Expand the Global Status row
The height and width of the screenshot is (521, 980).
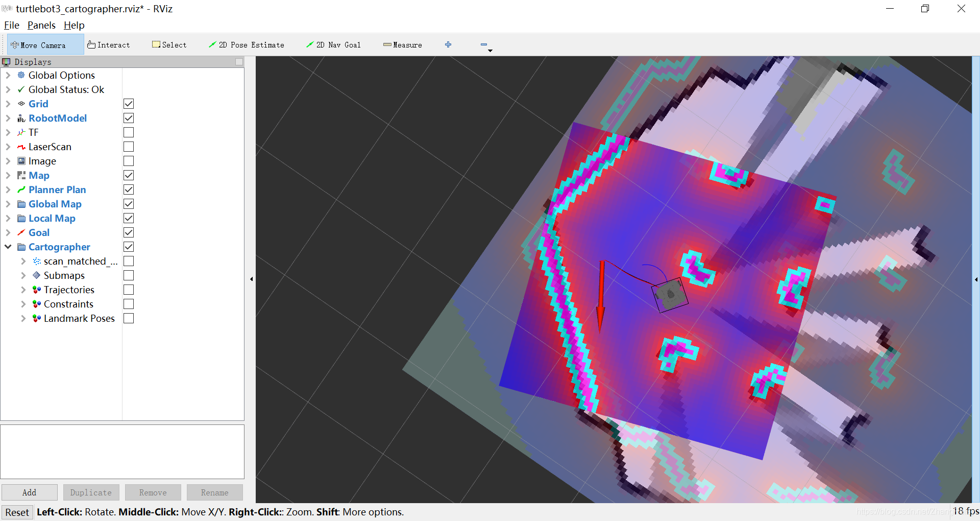[x=8, y=89]
